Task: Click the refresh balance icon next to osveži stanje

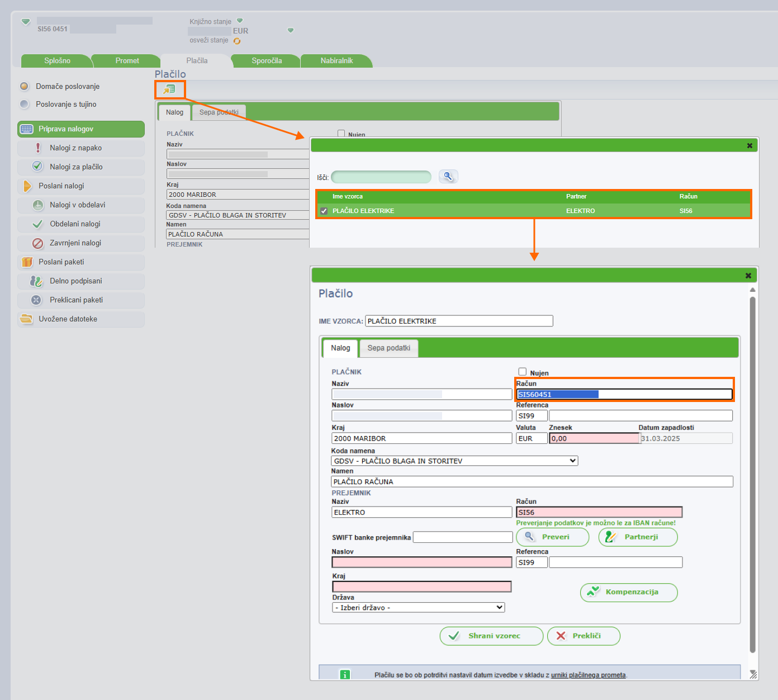Action: pyautogui.click(x=237, y=41)
